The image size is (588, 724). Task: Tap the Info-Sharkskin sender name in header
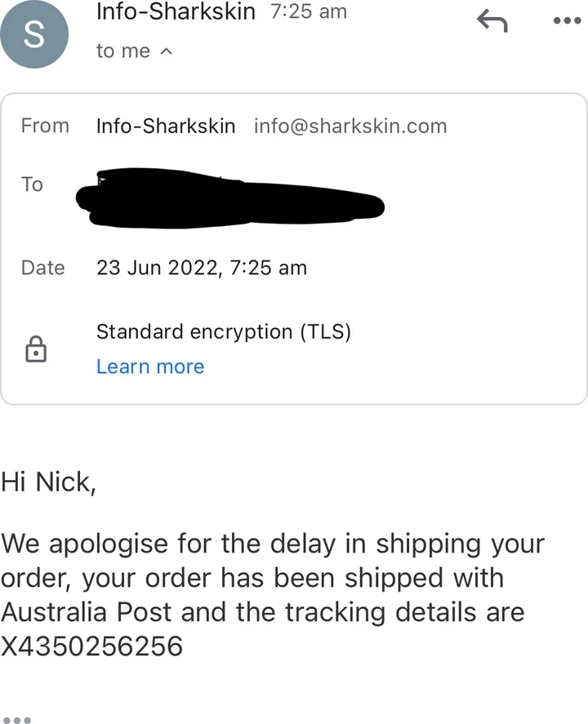176,11
